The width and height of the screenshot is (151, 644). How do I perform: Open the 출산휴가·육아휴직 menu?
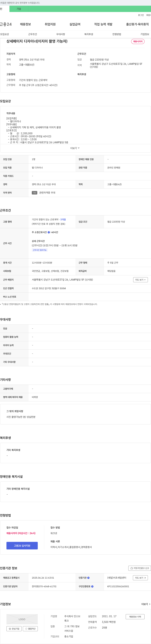pyautogui.click(x=137, y=24)
